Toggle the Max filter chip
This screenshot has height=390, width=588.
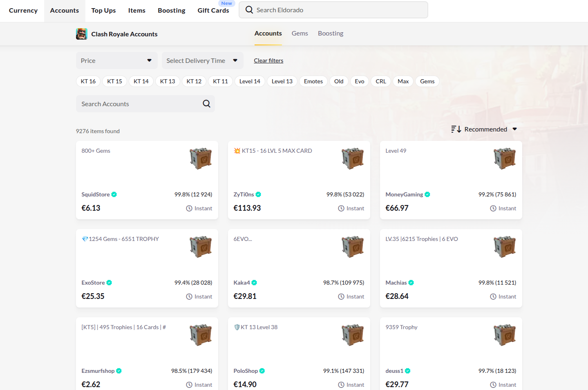tap(403, 81)
